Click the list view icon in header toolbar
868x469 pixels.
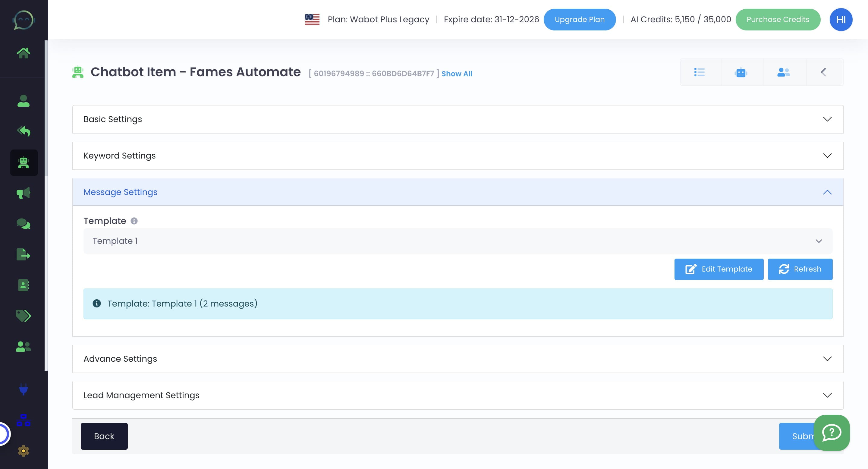tap(700, 72)
